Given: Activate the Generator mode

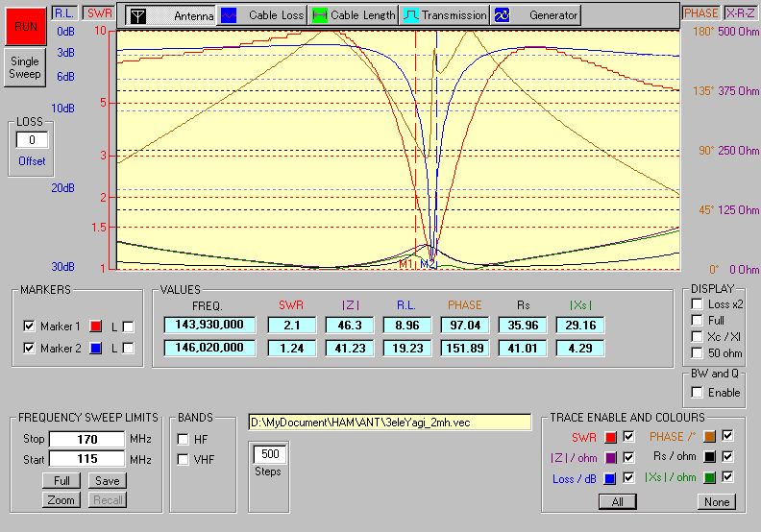Looking at the screenshot, I should [x=536, y=15].
